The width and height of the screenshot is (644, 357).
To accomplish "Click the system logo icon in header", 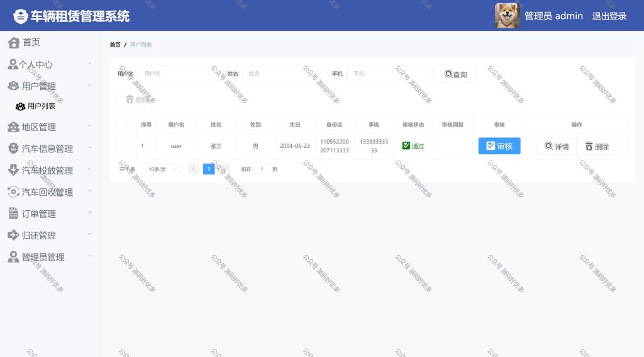I will [21, 16].
